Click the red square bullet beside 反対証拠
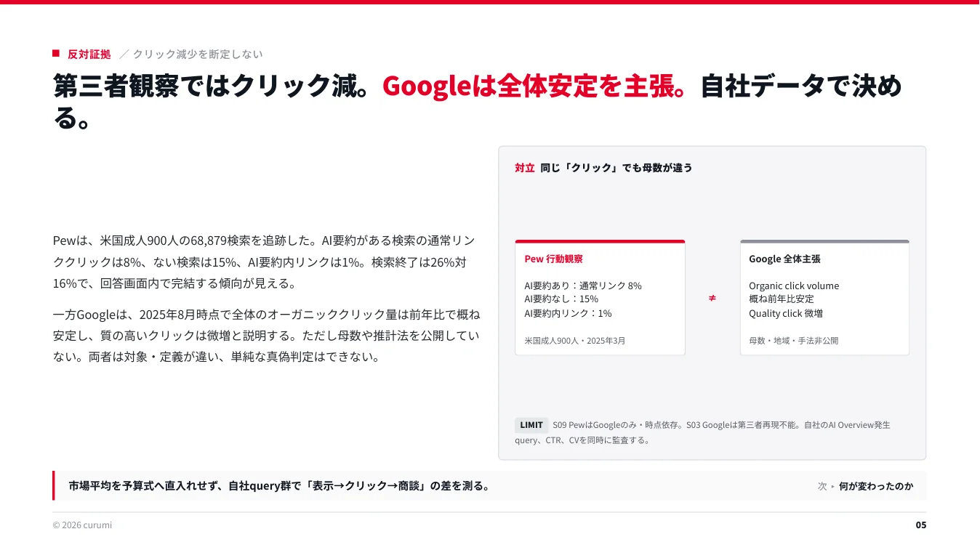The image size is (980, 550). [56, 54]
